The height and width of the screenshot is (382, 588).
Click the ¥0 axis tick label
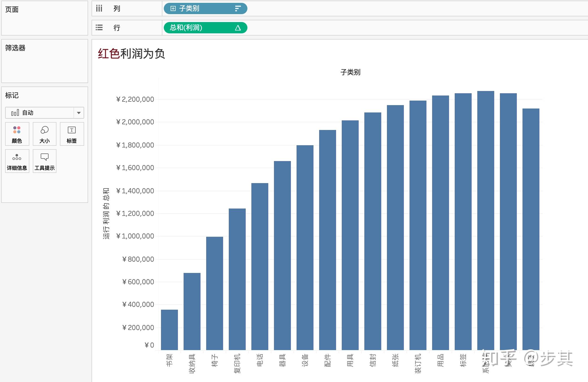(x=149, y=345)
